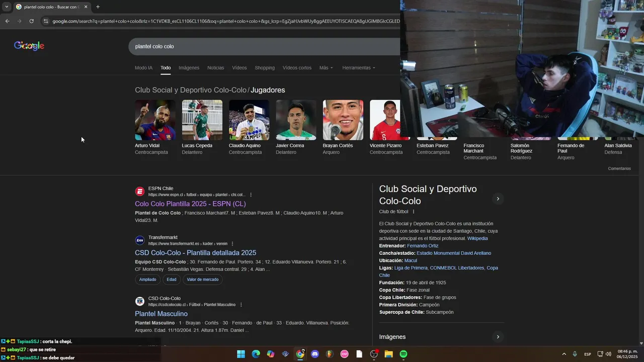Select the Todo results tab
The height and width of the screenshot is (362, 644).
point(166,68)
